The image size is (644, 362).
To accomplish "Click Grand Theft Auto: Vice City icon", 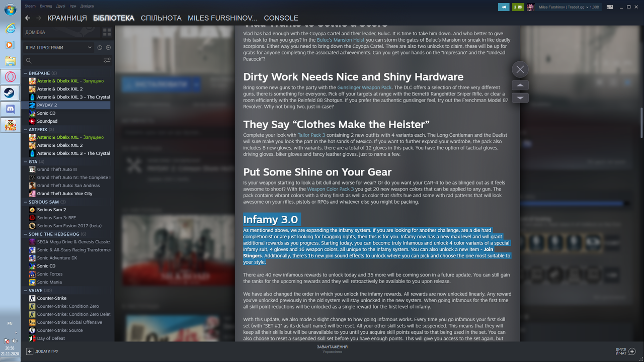I will point(32,194).
